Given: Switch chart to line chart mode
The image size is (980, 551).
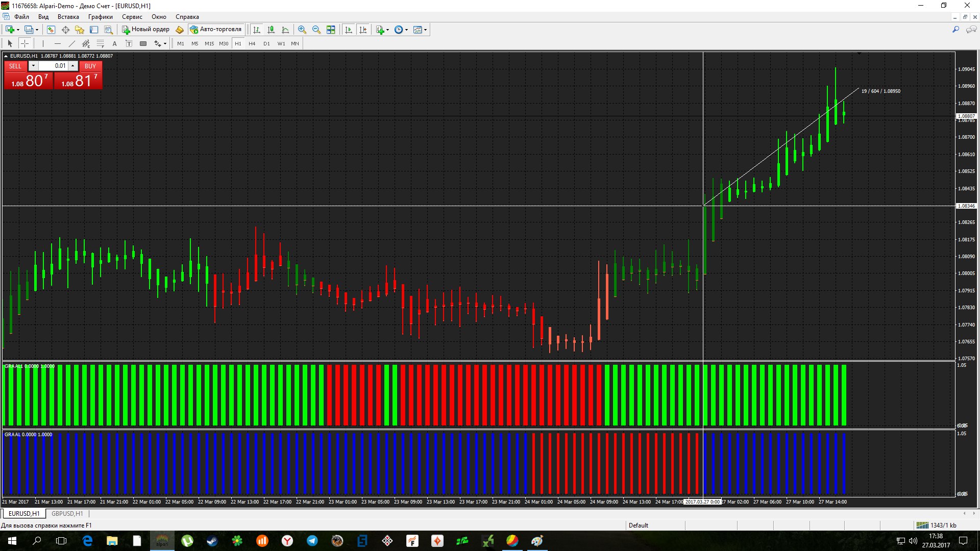Looking at the screenshot, I should (x=285, y=30).
